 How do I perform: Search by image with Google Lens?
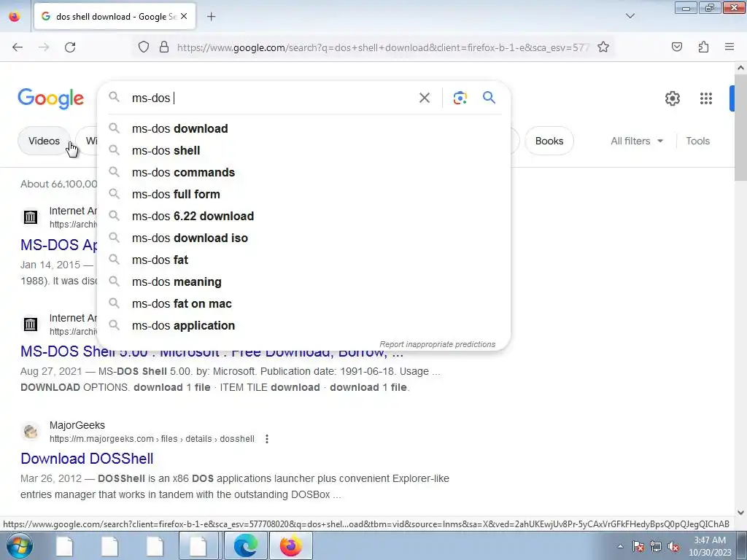[460, 98]
